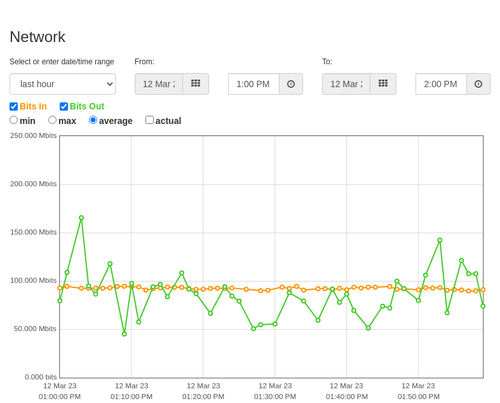Image resolution: width=500 pixels, height=403 pixels.
Task: Click the '01:00:00 PM' time axis label
Action: 60,397
